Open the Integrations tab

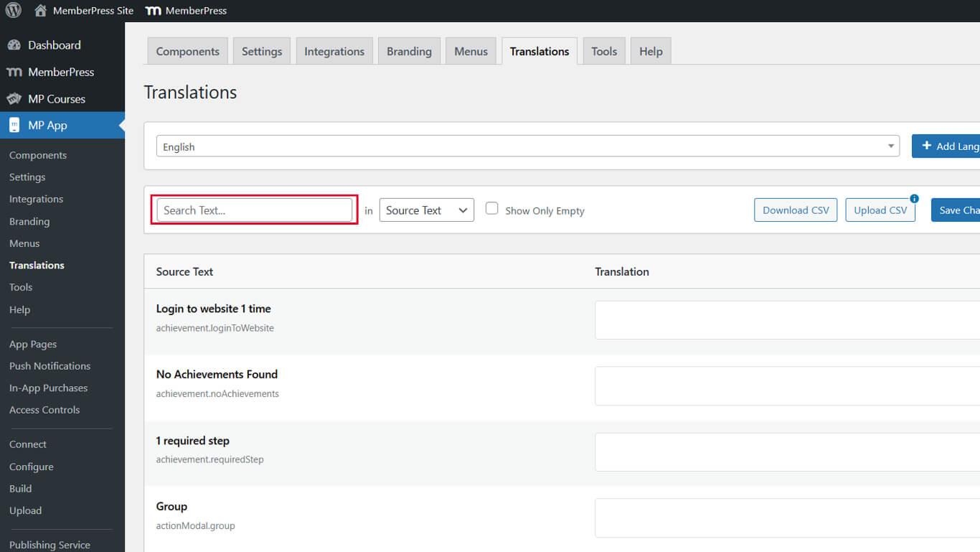334,50
